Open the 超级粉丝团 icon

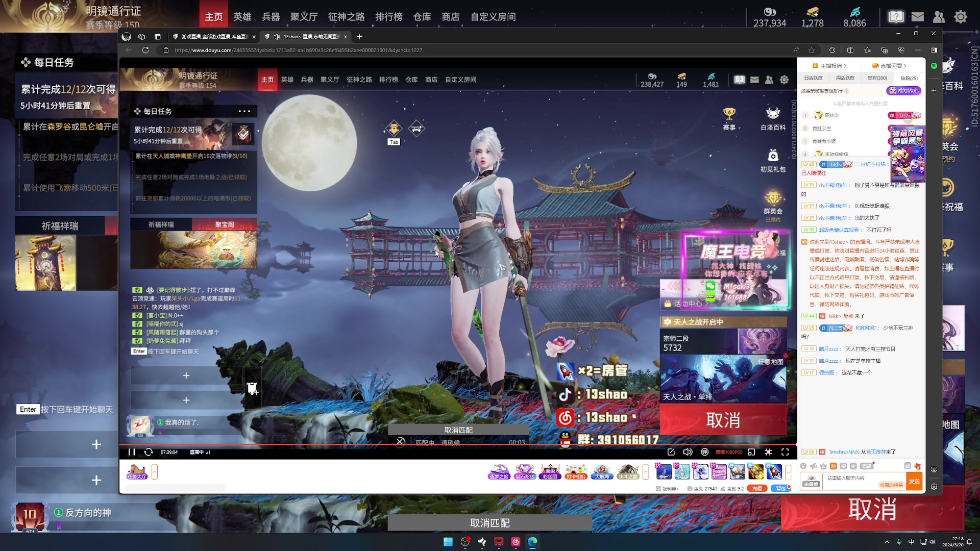click(x=550, y=472)
